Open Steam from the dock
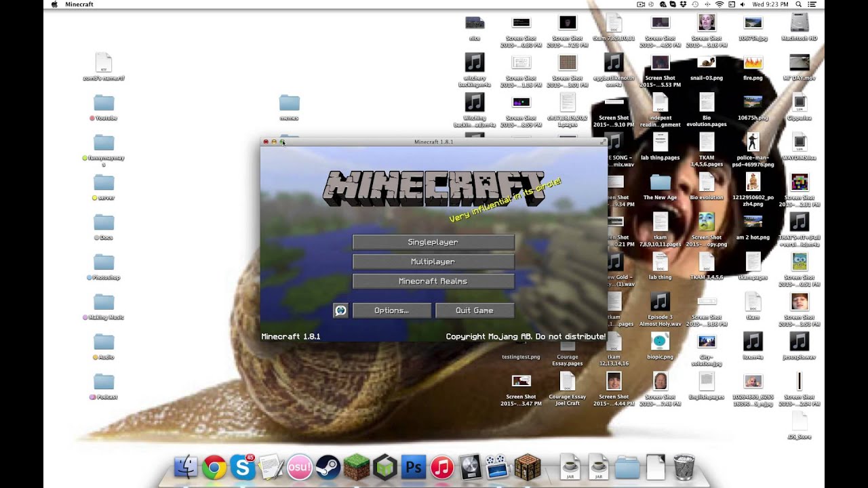The image size is (868, 488). pos(328,467)
